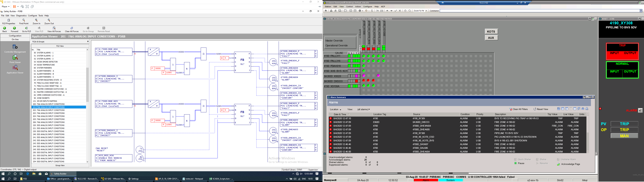Open Controller Management from sidebar

[x=15, y=47]
